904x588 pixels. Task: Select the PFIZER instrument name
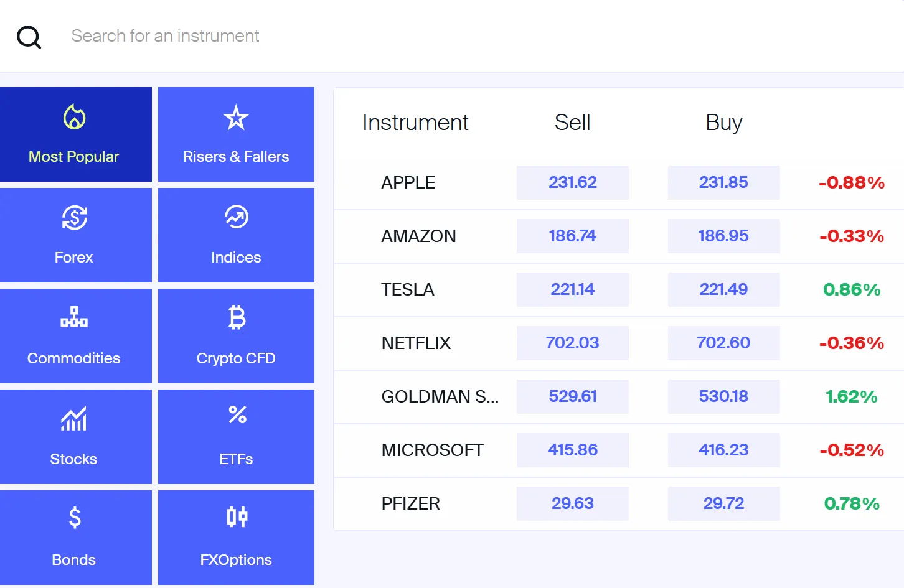click(x=411, y=504)
